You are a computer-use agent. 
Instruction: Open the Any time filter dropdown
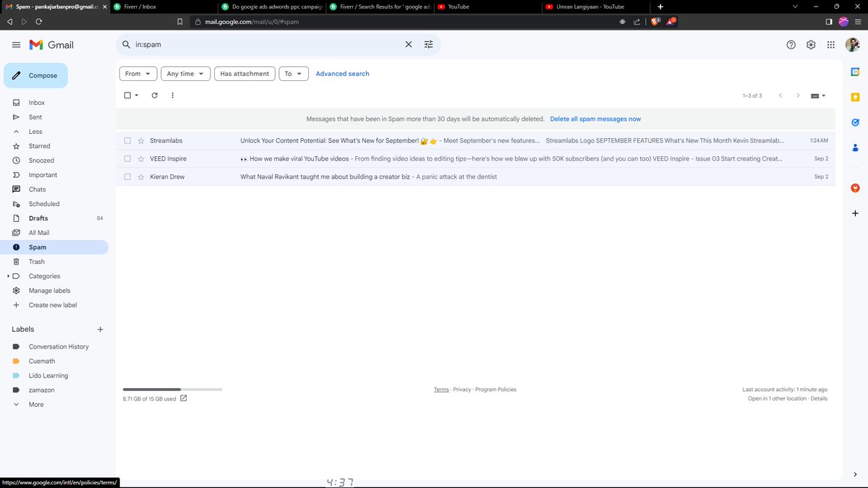185,74
